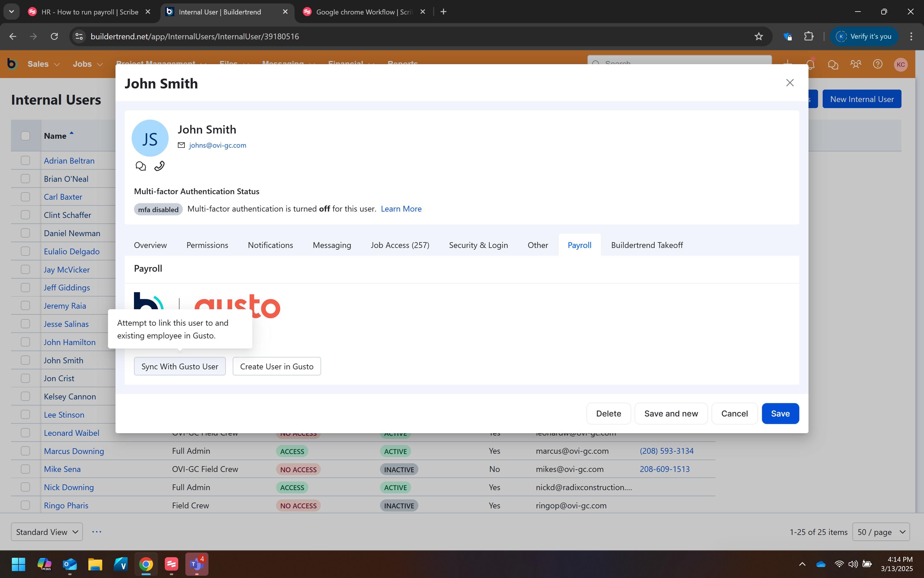Open the Scribe app in the taskbar
This screenshot has width=924, height=578.
172,564
